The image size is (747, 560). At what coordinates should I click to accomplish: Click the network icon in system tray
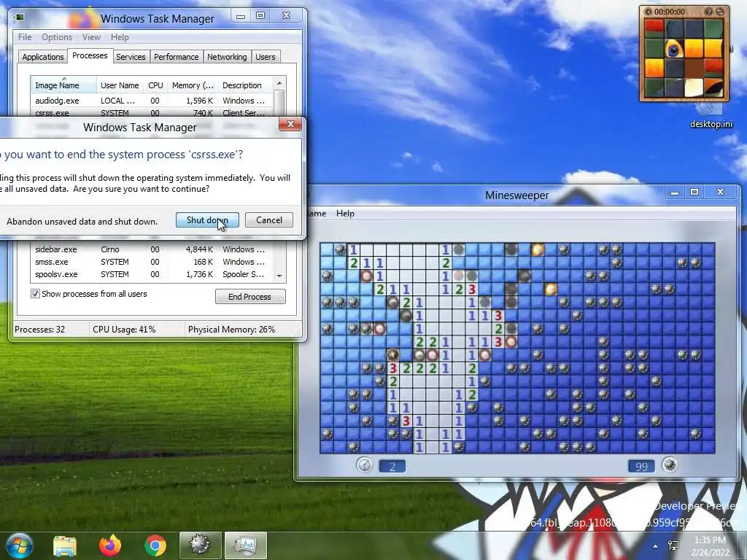pyautogui.click(x=673, y=545)
